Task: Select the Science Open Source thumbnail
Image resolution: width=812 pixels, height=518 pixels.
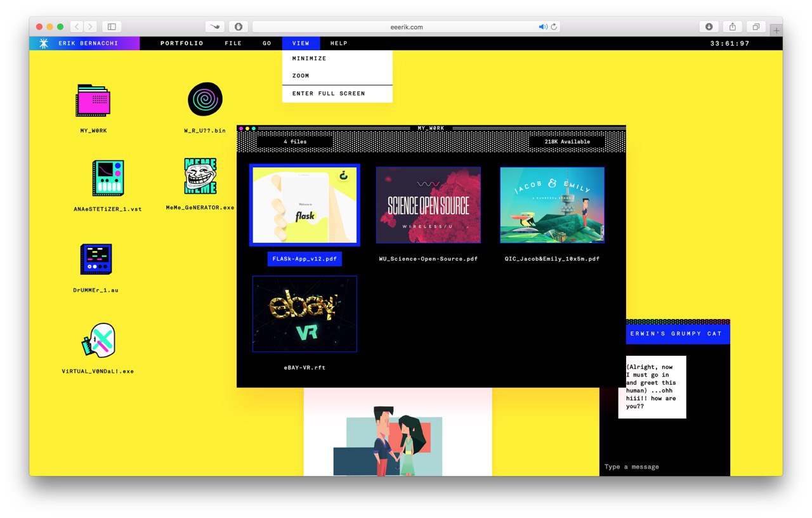Action: click(x=428, y=205)
